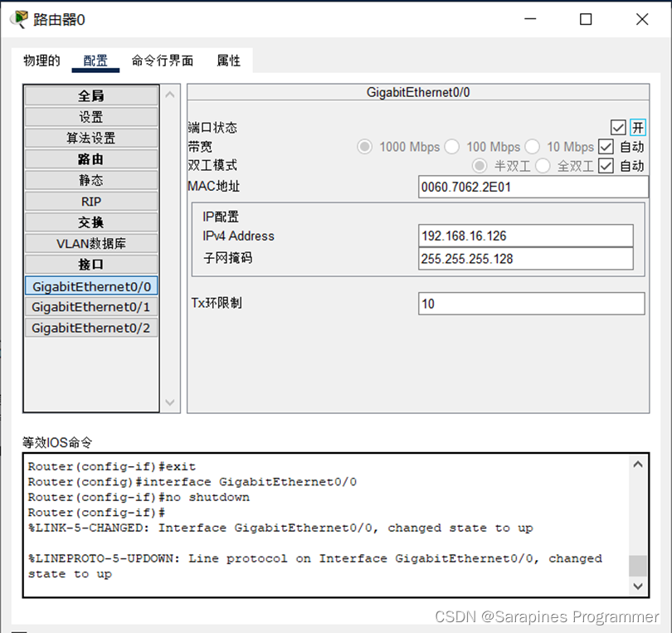Click the %LINK-5-CHANGED log line

pyautogui.click(x=280, y=528)
